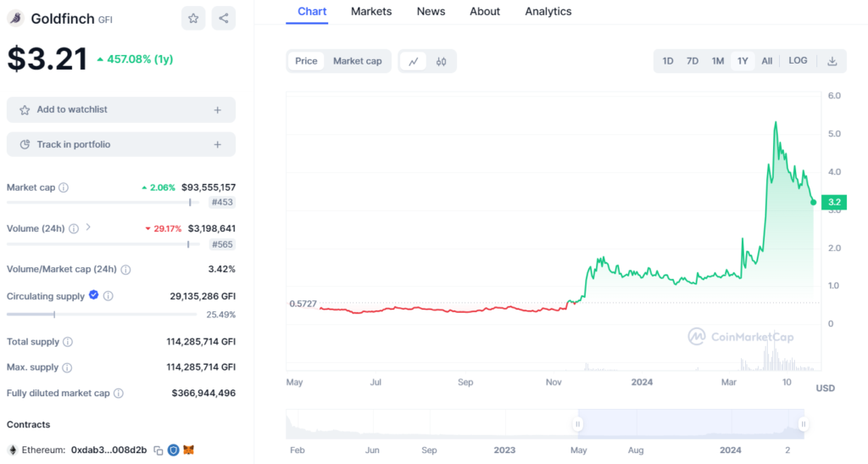Click the info icon beside Fully diluted market cap
Viewport: 868px width, 464px height.
(119, 394)
